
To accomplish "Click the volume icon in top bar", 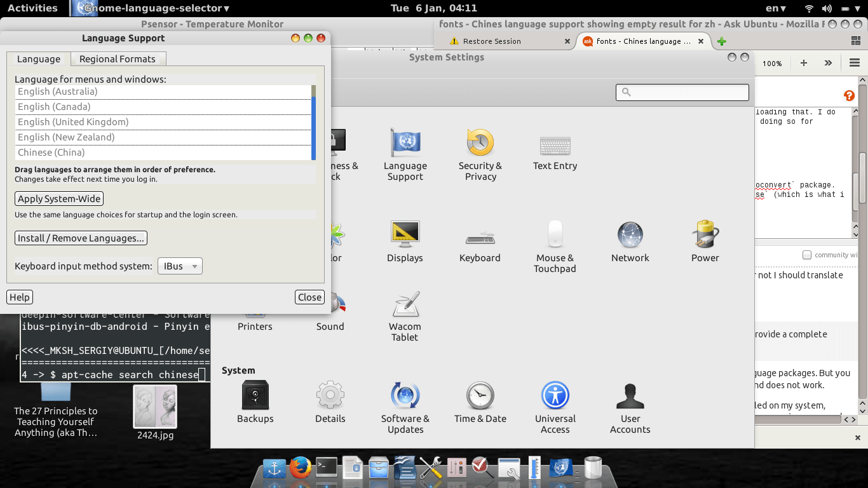I will (827, 8).
